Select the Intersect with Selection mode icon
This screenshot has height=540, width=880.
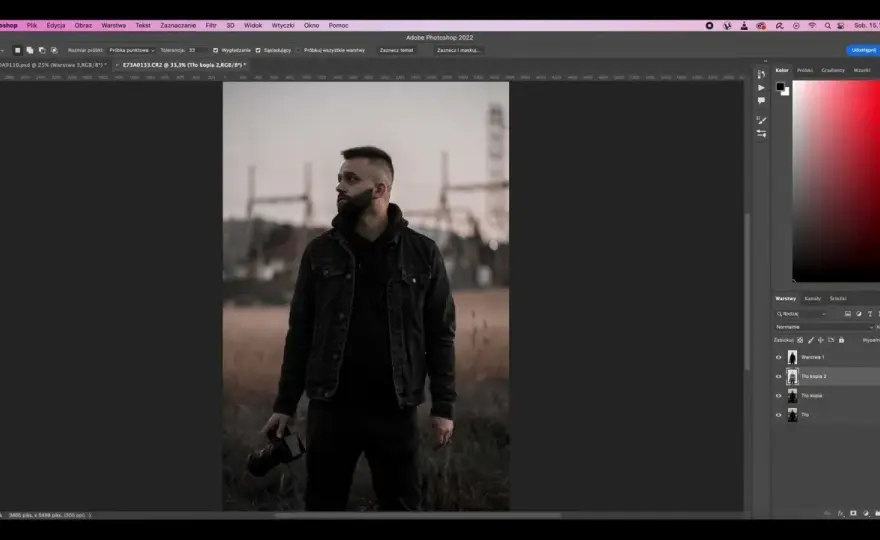tap(54, 50)
